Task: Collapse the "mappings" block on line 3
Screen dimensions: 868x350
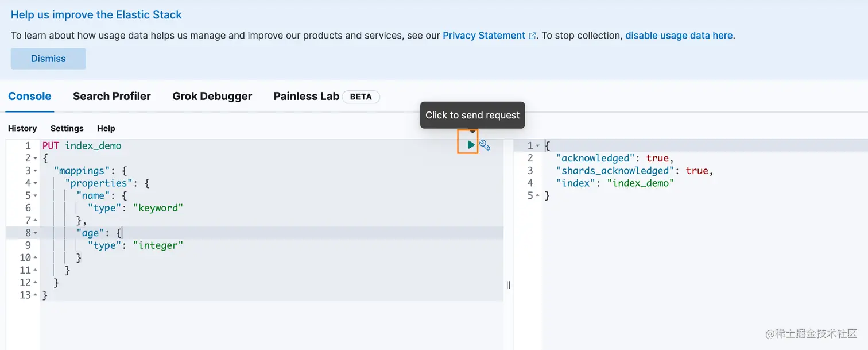Action: point(35,171)
